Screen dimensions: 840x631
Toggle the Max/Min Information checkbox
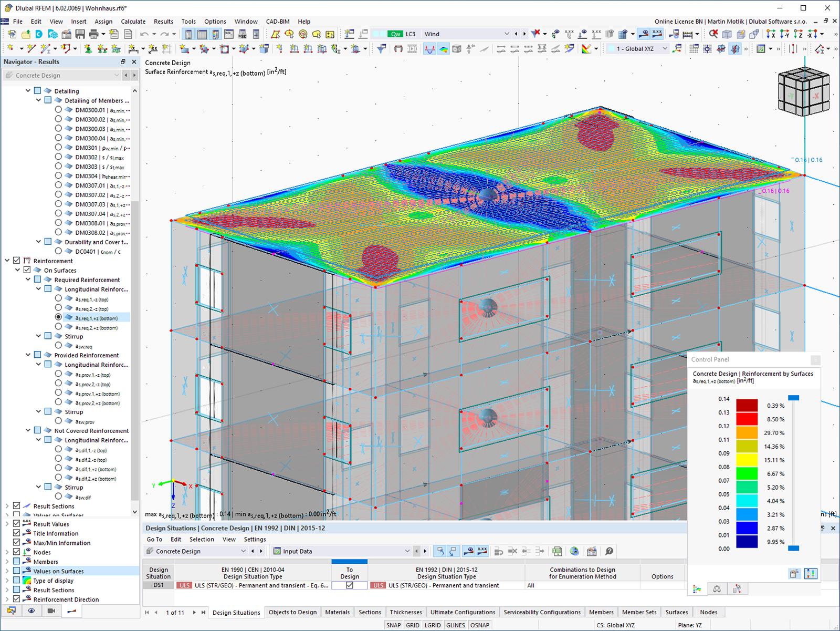(x=17, y=543)
